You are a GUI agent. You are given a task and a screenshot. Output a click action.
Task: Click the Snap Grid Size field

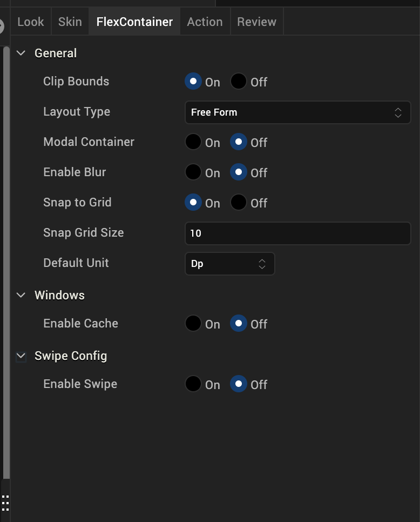(297, 233)
